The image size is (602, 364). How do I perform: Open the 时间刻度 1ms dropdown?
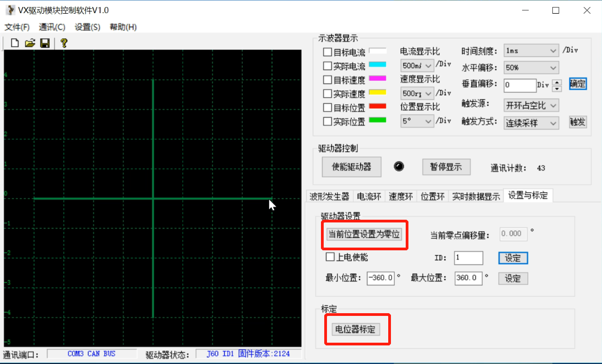(x=531, y=51)
